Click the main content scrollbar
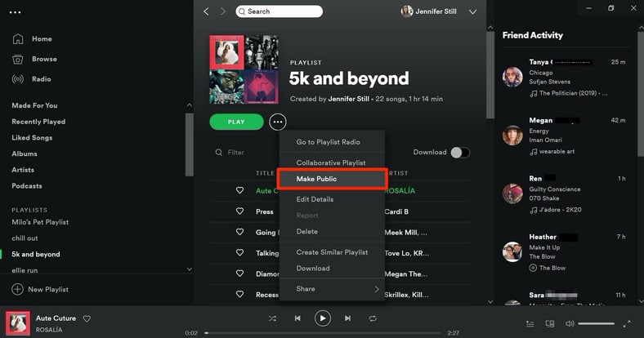Screen dimensions: 644x338 490,75
